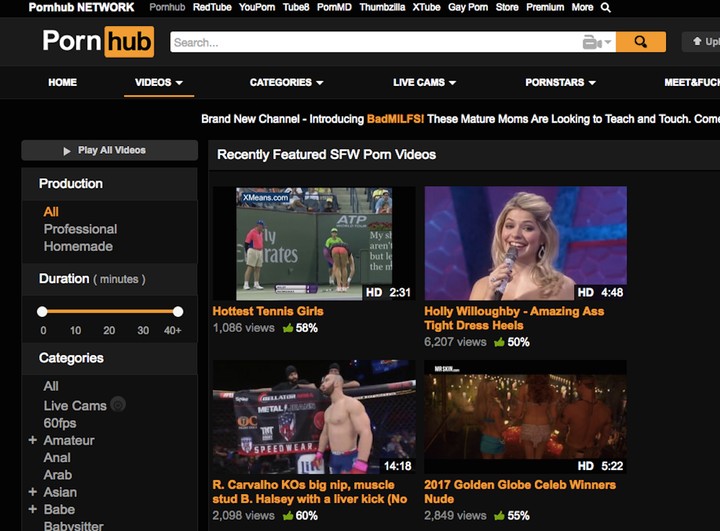Open the Premium link in top bar
The image size is (720, 531).
point(545,7)
